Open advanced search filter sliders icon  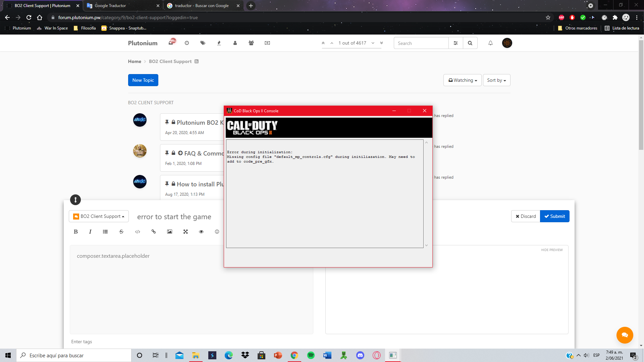pos(455,43)
